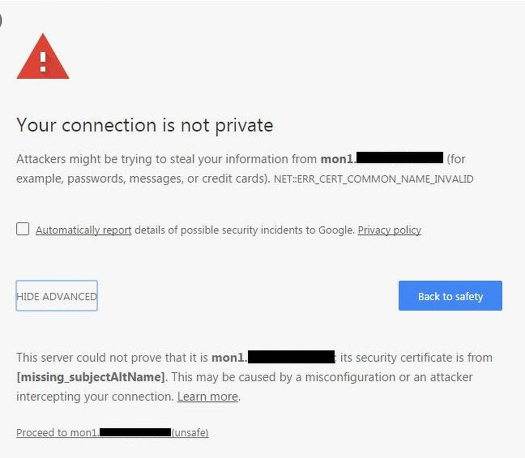Image resolution: width=525 pixels, height=458 pixels.
Task: Collapse details with HIDE ADVANCED button
Action: coord(57,296)
